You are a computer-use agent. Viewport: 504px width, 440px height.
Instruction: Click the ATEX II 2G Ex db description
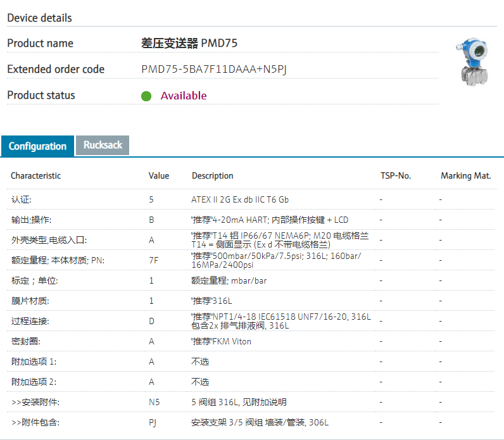click(240, 199)
